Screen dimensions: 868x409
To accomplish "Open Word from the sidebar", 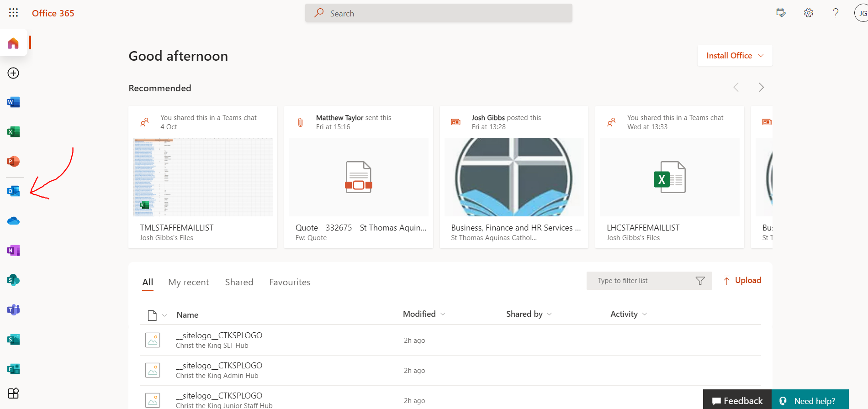I will pyautogui.click(x=13, y=102).
